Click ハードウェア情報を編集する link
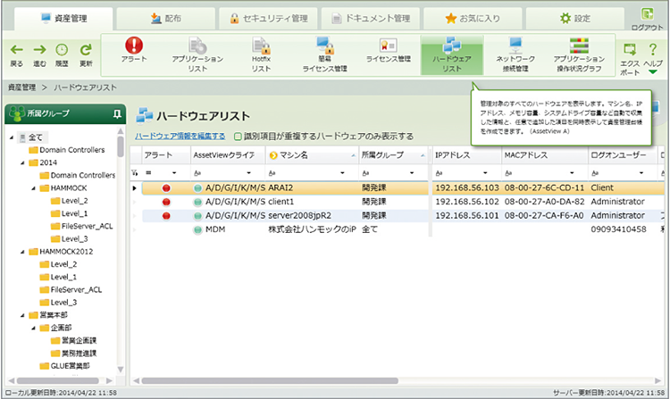Viewport: 670px width, 399px height. point(180,136)
